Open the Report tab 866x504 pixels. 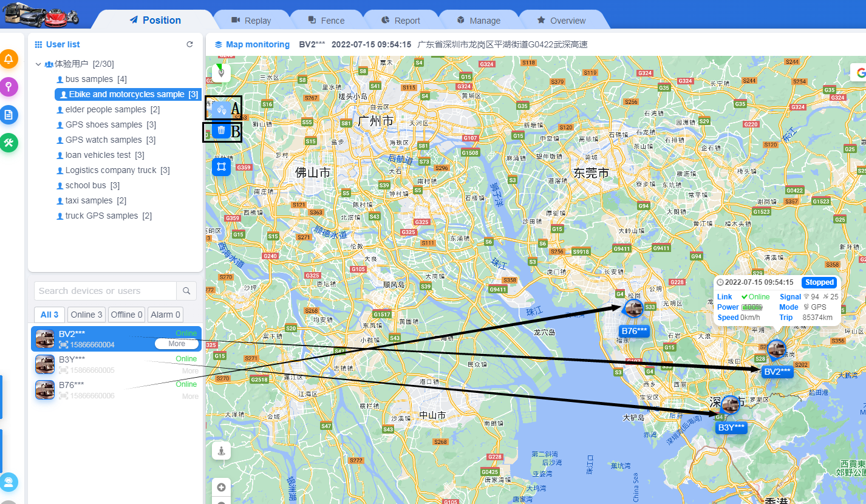(401, 20)
